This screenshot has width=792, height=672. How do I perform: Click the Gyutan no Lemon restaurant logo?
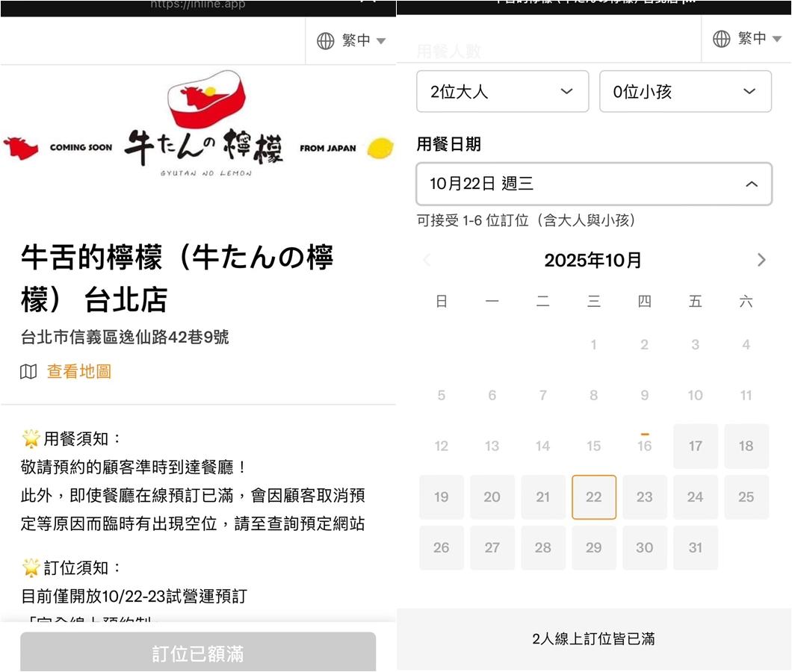point(204,124)
